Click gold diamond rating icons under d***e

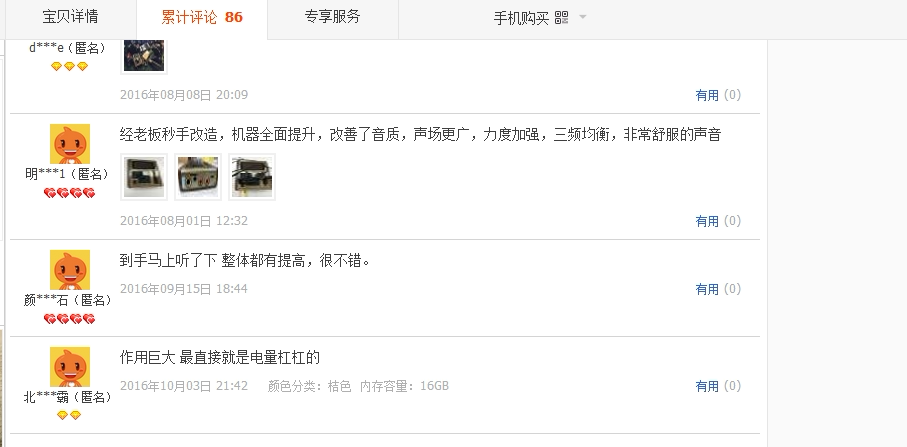[x=69, y=67]
